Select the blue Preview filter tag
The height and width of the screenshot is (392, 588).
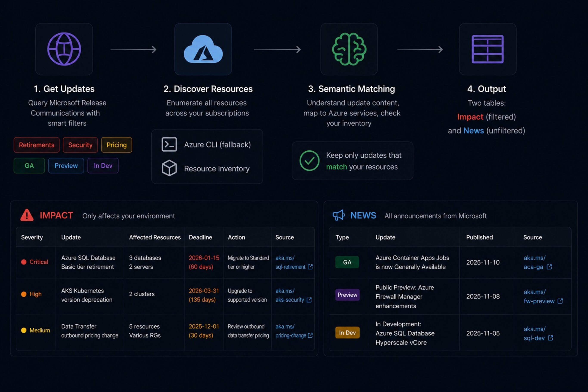[x=66, y=165]
